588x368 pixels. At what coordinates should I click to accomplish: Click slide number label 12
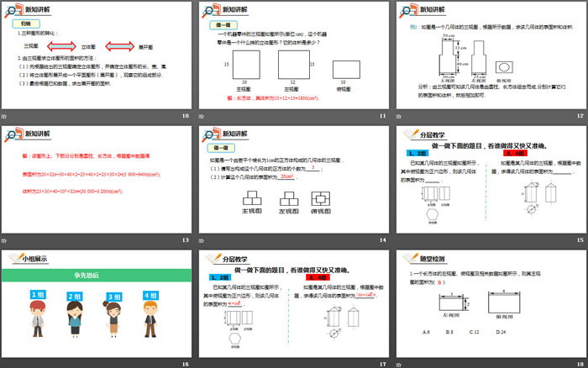[580, 116]
